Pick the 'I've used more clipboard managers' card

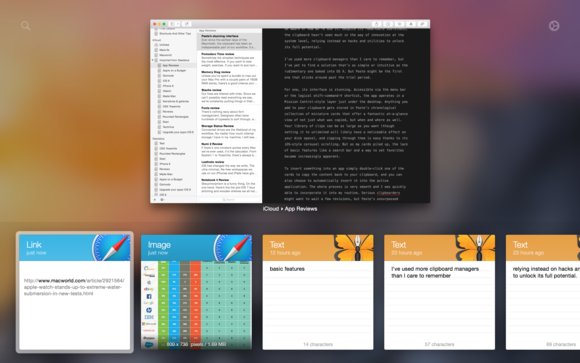439,292
